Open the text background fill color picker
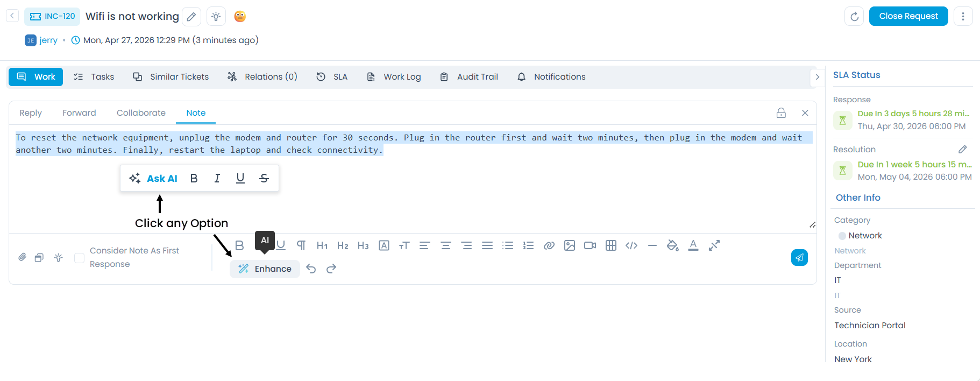Image resolution: width=980 pixels, height=381 pixels. pos(672,246)
